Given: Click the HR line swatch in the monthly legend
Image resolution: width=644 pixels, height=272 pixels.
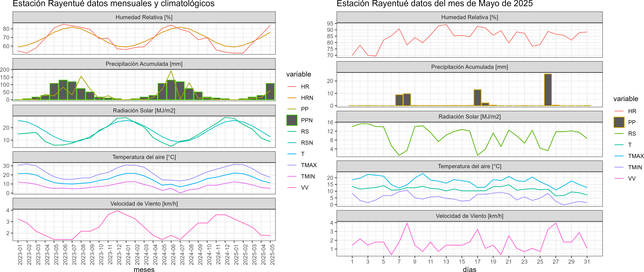Looking at the screenshot, I should [x=292, y=87].
